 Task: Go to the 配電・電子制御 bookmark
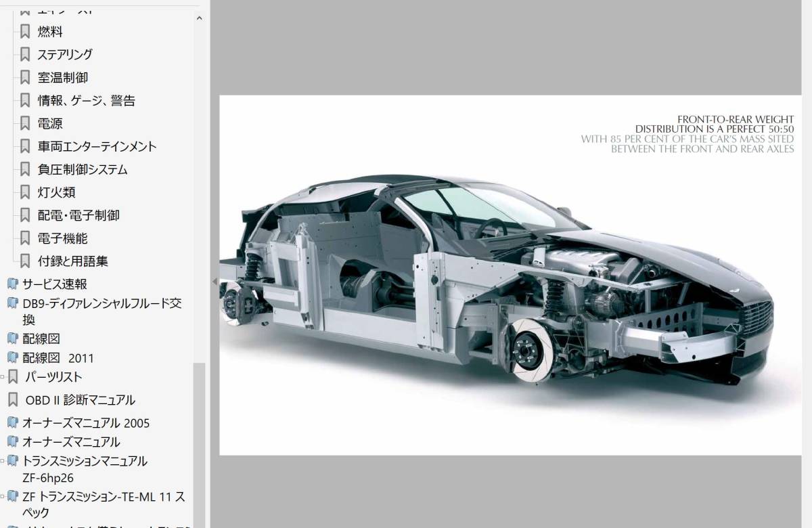[78, 215]
